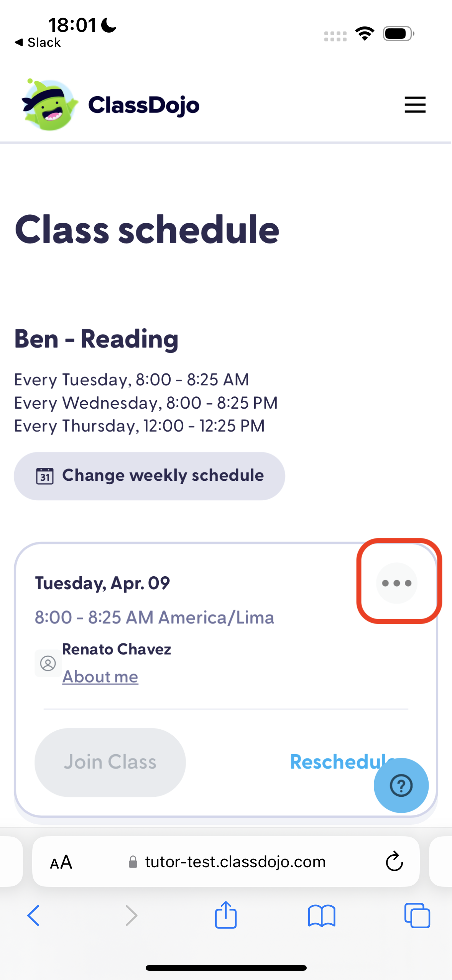Viewport: 452px width, 980px height.
Task: Tap the Safari forward arrow
Action: click(131, 916)
